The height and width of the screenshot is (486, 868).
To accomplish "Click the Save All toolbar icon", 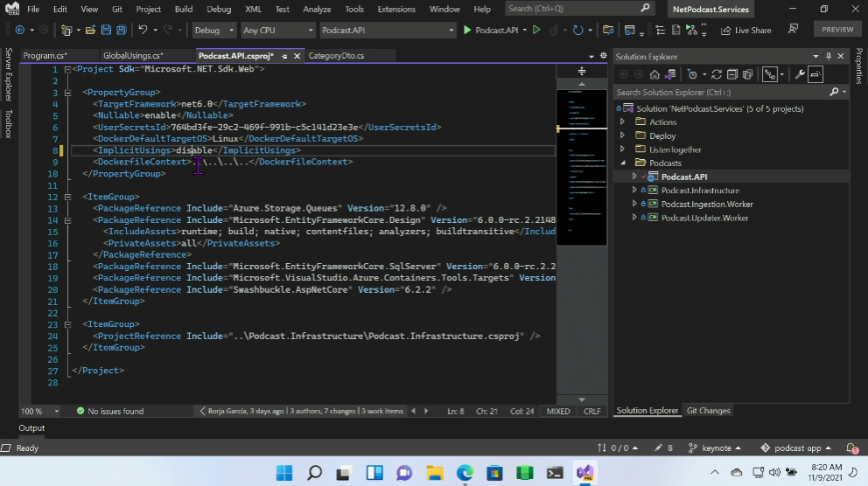I will (x=120, y=30).
